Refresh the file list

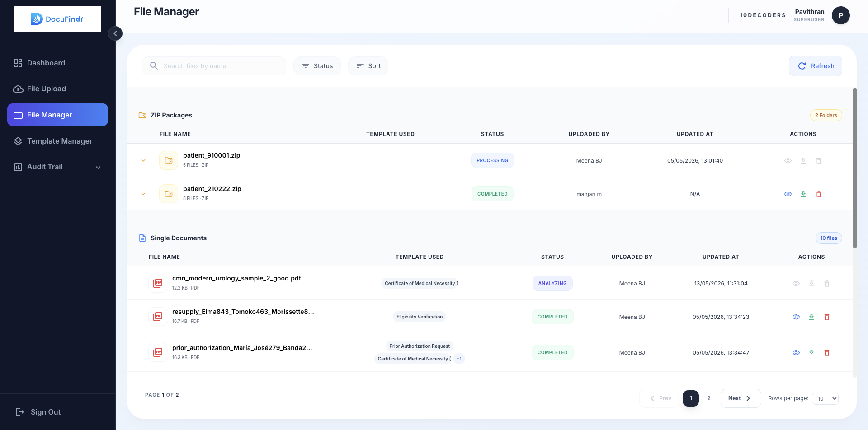click(816, 66)
